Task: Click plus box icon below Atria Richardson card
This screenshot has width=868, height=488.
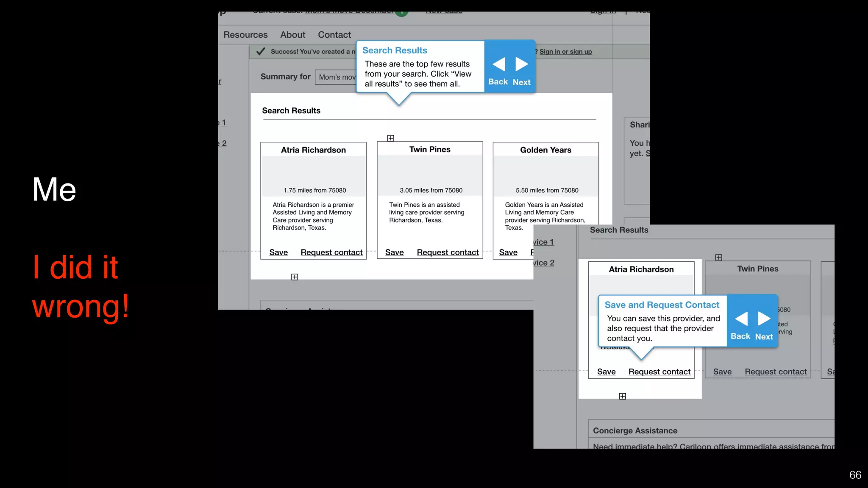Action: click(295, 277)
